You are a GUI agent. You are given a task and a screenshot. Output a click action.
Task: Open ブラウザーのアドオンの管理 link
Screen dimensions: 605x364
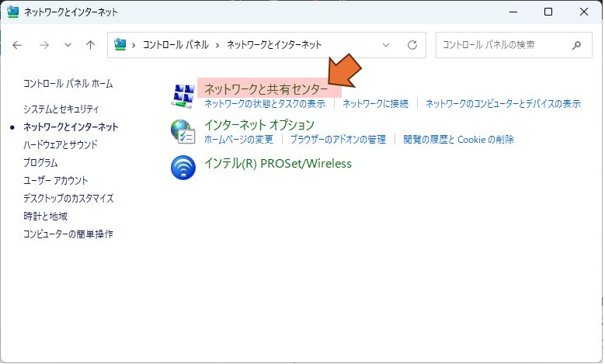pyautogui.click(x=338, y=140)
